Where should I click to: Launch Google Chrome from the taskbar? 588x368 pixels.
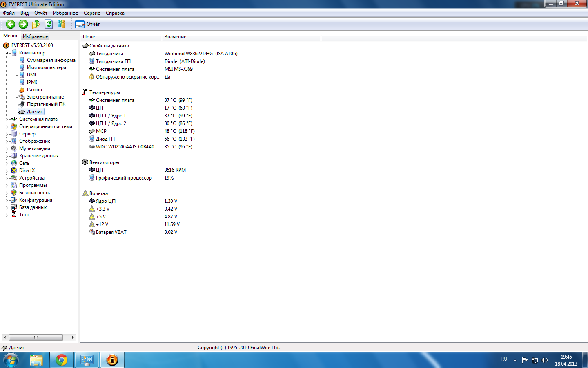(x=62, y=360)
